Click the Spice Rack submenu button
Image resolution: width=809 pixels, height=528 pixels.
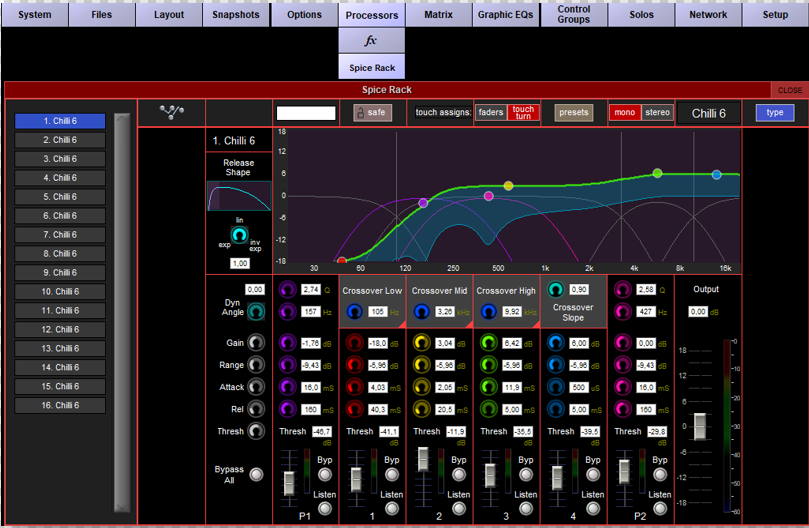[x=371, y=68]
